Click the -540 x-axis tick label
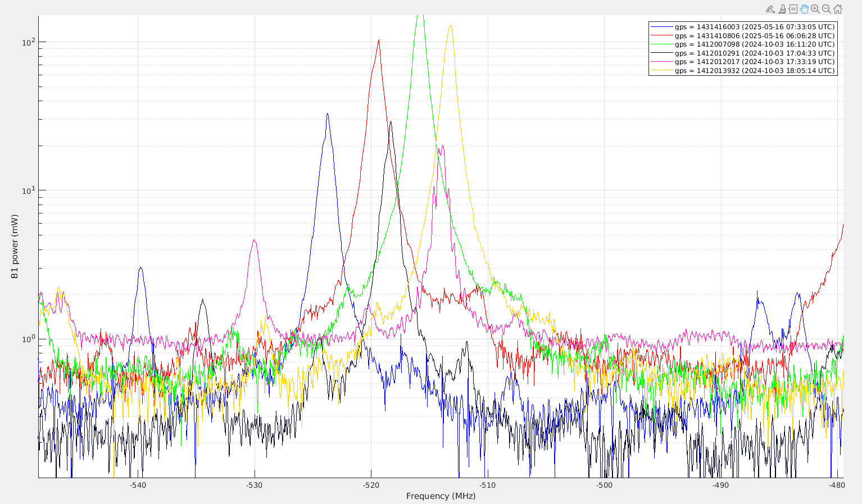The image size is (862, 504). [138, 485]
